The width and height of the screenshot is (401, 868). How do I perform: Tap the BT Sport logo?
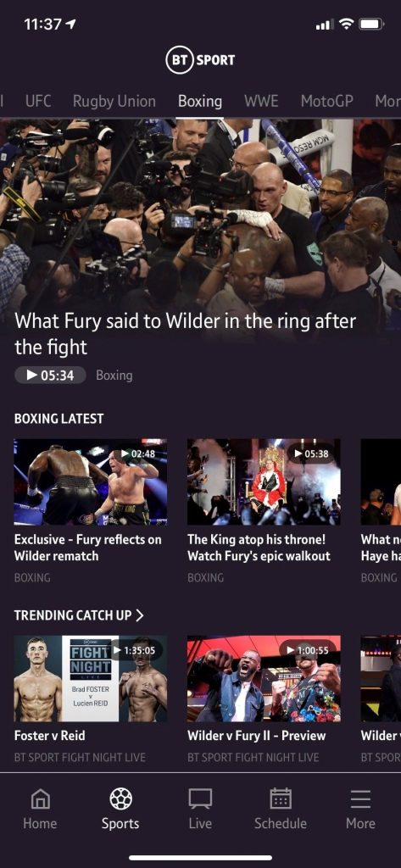pos(200,60)
